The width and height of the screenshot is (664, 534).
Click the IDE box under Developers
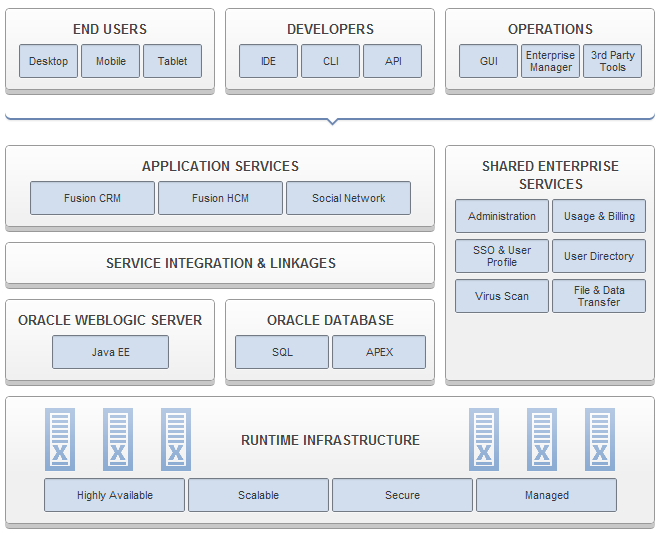[x=268, y=61]
